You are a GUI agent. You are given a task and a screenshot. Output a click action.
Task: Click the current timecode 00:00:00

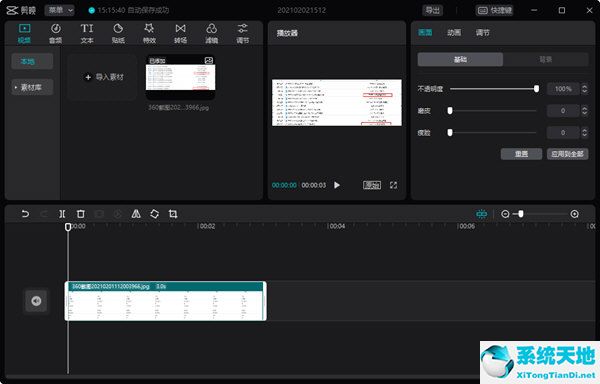[x=284, y=185]
